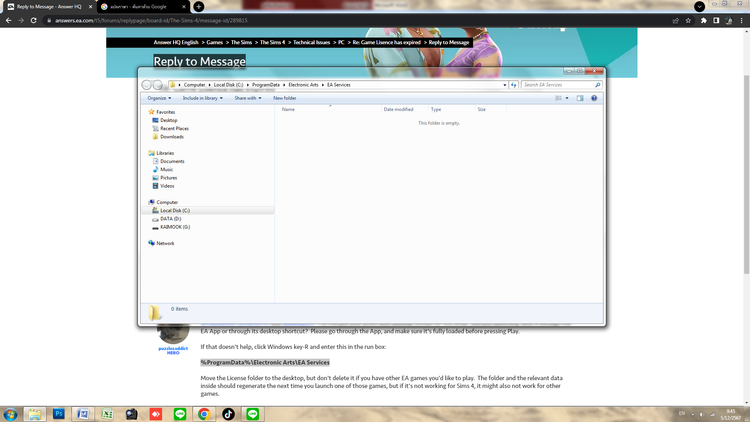Image resolution: width=750 pixels, height=422 pixels.
Task: Click the New folder button
Action: [x=285, y=98]
